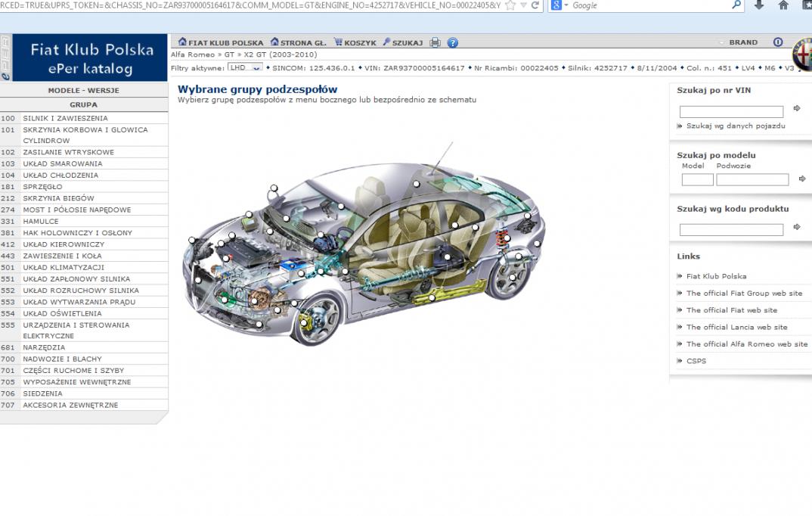812x516 pixels.
Task: Visit the official Fiat web site
Action: 732,310
